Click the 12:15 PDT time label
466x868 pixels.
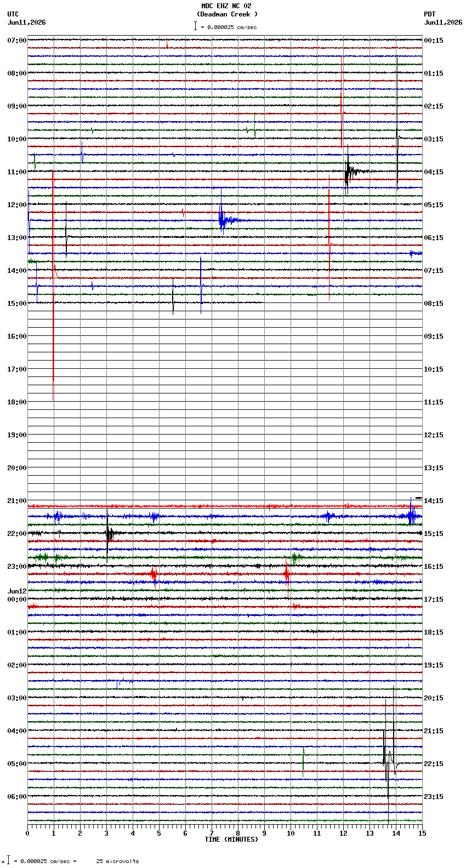(434, 435)
